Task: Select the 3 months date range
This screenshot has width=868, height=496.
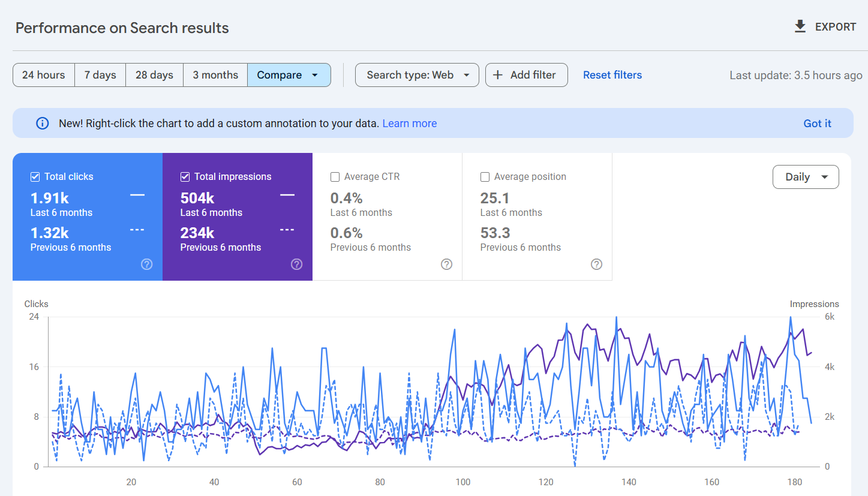Action: pos(215,74)
